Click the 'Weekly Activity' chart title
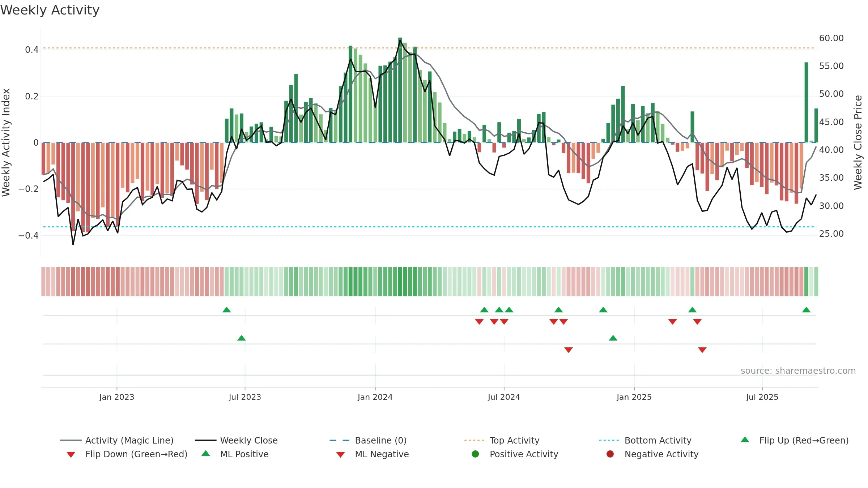 point(50,10)
